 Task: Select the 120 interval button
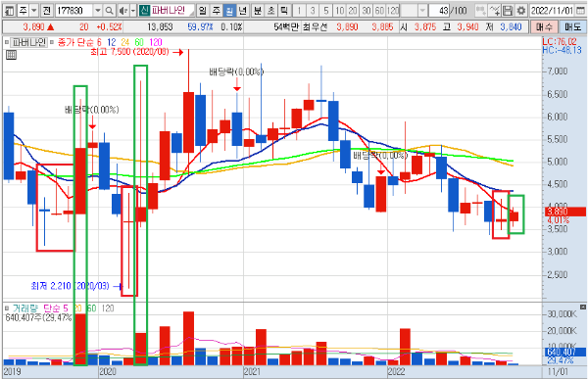click(x=393, y=11)
